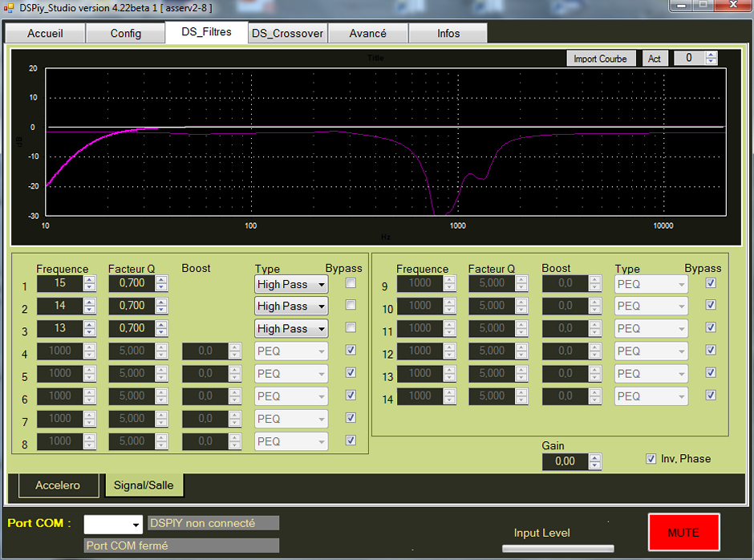Viewport: 754px width, 560px height.
Task: Uncheck Bypass for filter 4
Action: tap(351, 351)
